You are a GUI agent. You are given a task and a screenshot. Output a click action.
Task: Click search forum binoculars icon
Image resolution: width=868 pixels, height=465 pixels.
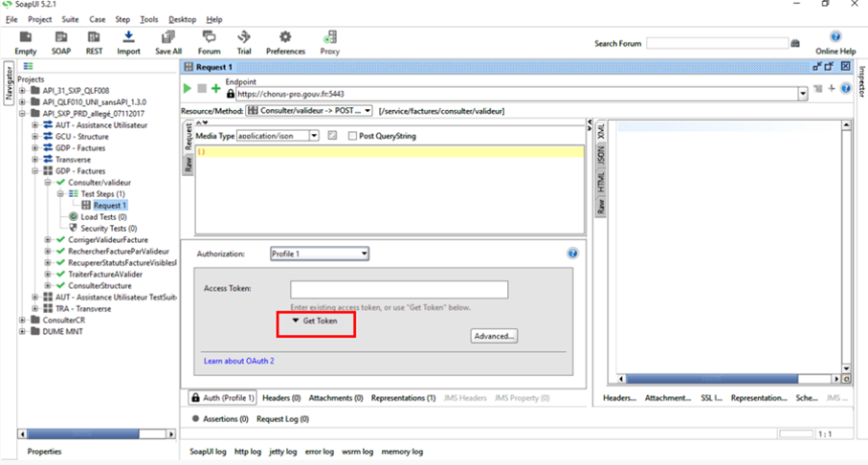pos(795,43)
